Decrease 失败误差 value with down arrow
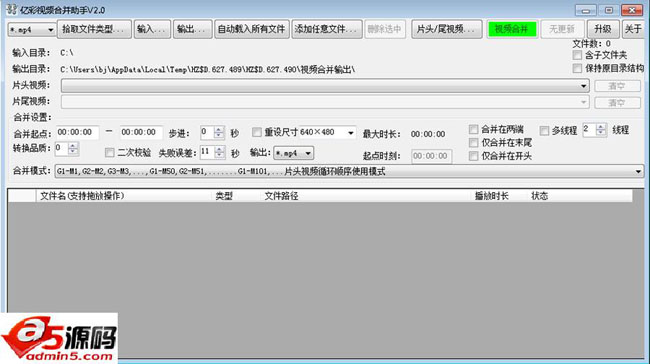Viewport: 650px width, 364px height. point(219,155)
